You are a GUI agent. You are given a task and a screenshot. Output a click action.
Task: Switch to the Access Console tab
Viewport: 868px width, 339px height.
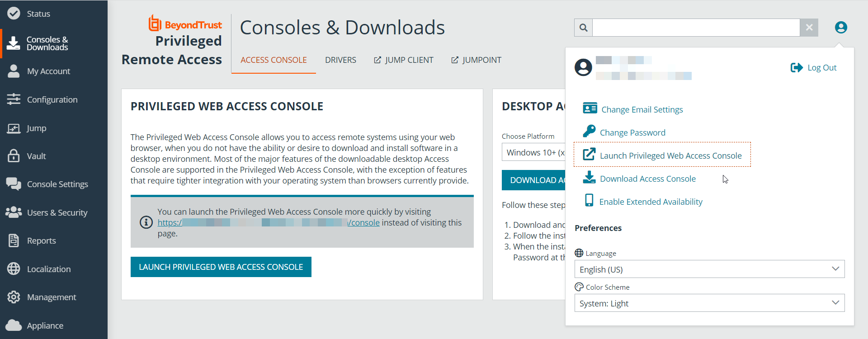click(274, 60)
